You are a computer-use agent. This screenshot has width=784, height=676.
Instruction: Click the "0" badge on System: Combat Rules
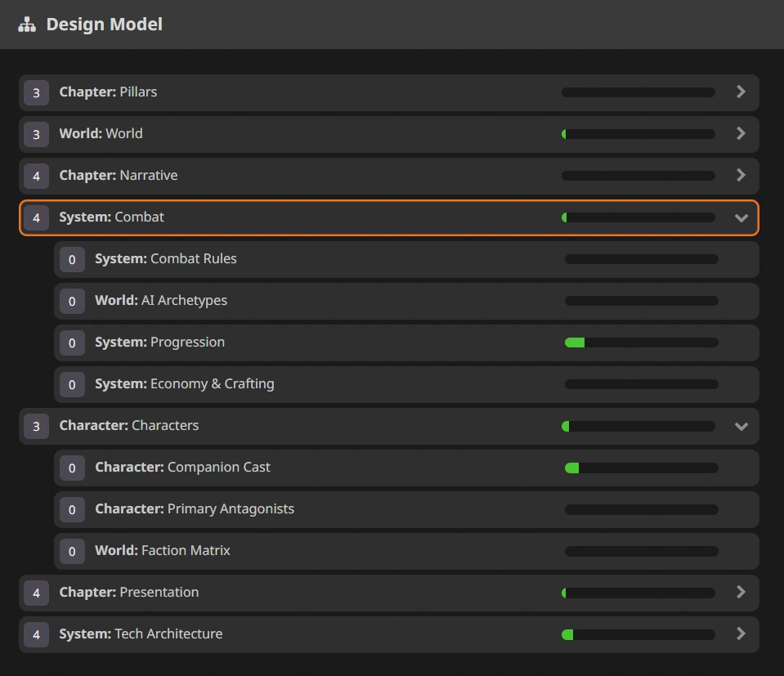72,259
